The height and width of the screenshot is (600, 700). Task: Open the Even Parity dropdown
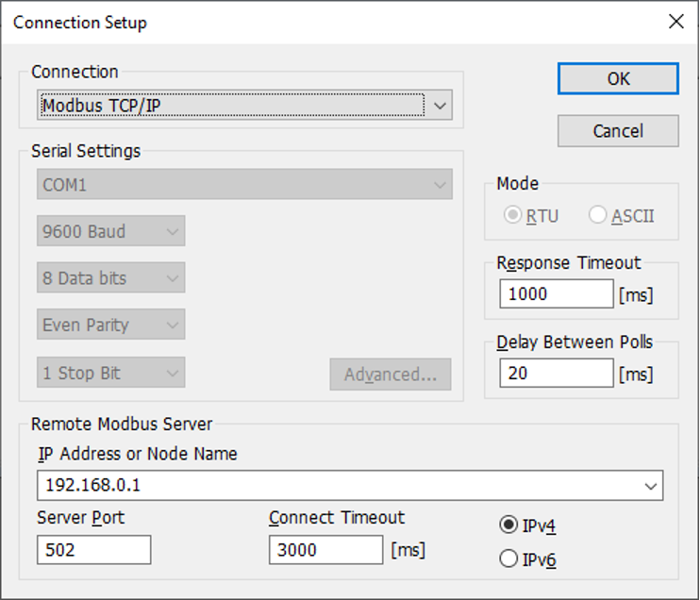(x=110, y=325)
